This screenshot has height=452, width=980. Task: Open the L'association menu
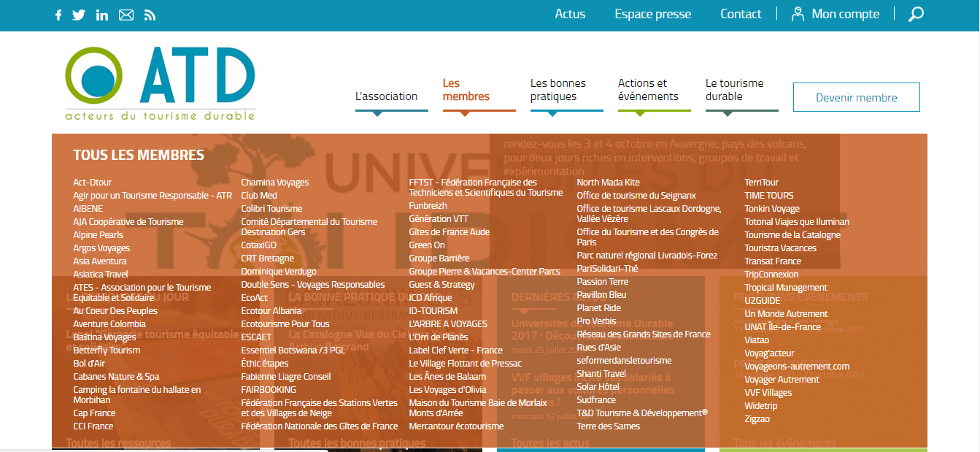(387, 96)
